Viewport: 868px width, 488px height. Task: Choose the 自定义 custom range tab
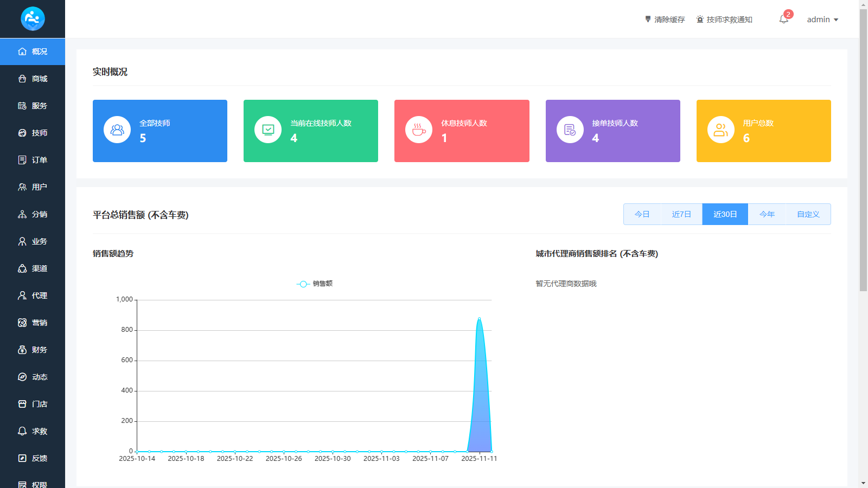click(808, 214)
